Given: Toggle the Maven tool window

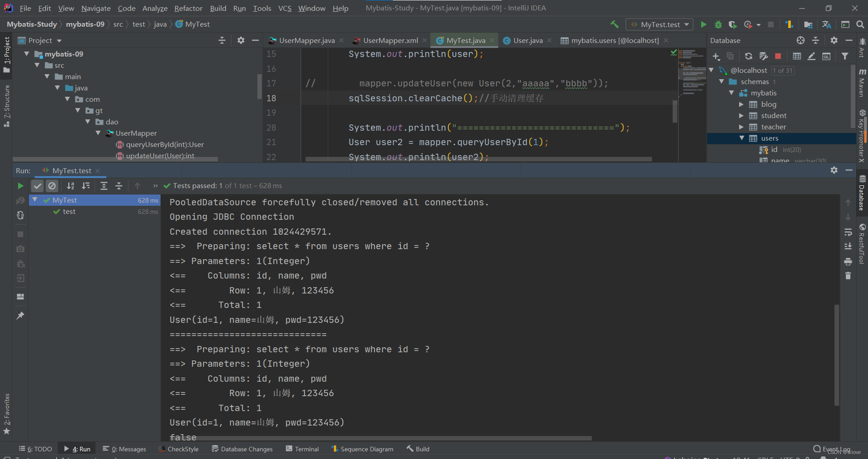Looking at the screenshot, I should click(862, 83).
